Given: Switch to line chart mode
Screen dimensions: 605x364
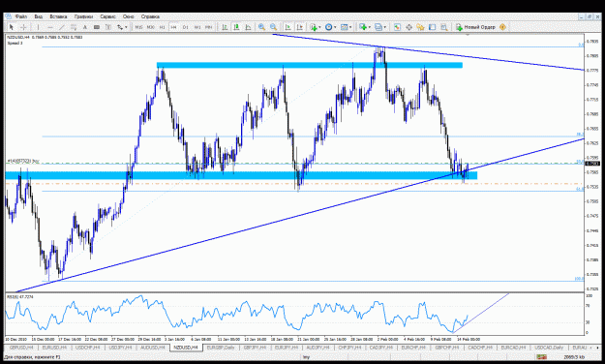Looking at the screenshot, I should click(248, 27).
